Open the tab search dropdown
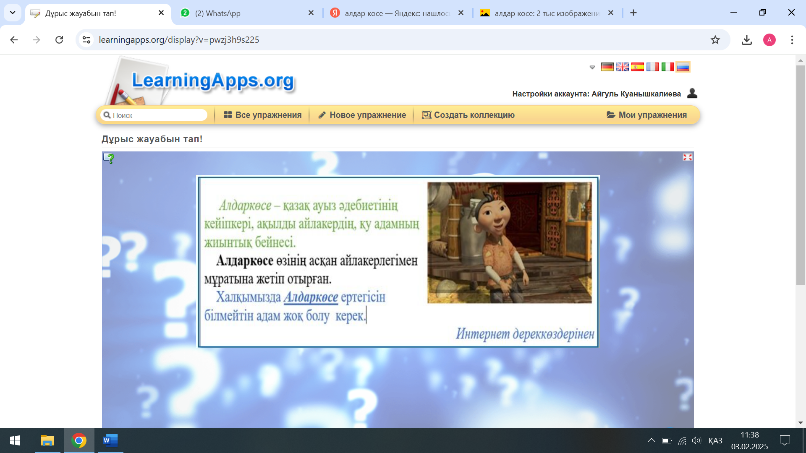 point(12,13)
